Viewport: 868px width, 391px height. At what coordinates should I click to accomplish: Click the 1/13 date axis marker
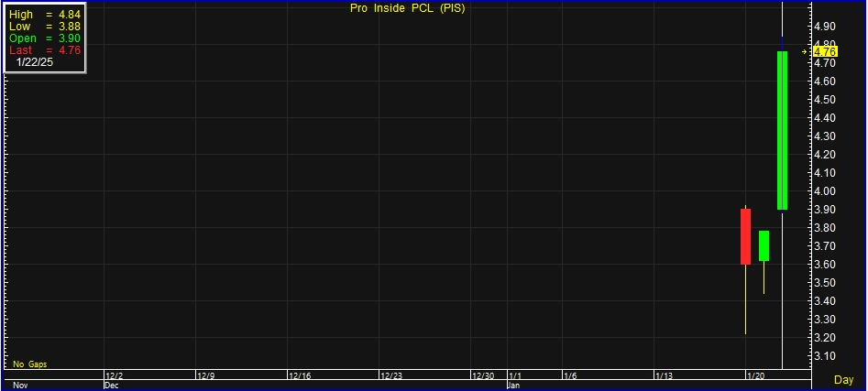pos(665,375)
